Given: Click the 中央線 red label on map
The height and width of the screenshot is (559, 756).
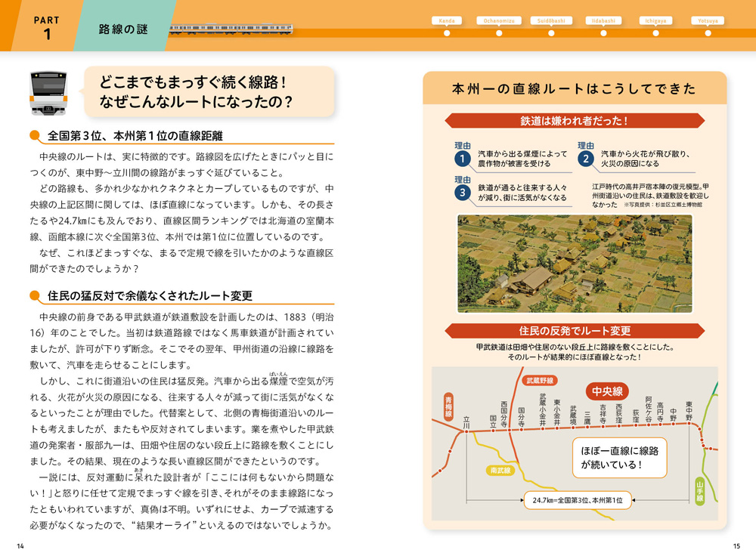Looking at the screenshot, I should (x=607, y=391).
